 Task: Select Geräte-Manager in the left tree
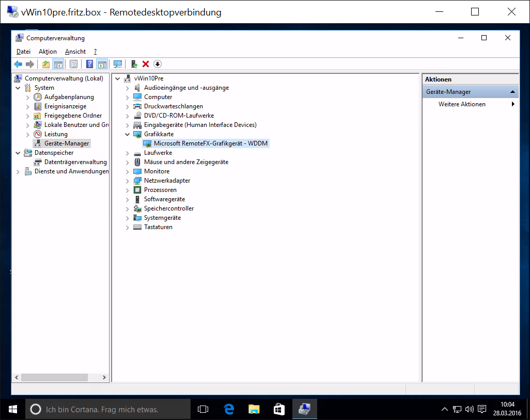point(67,143)
